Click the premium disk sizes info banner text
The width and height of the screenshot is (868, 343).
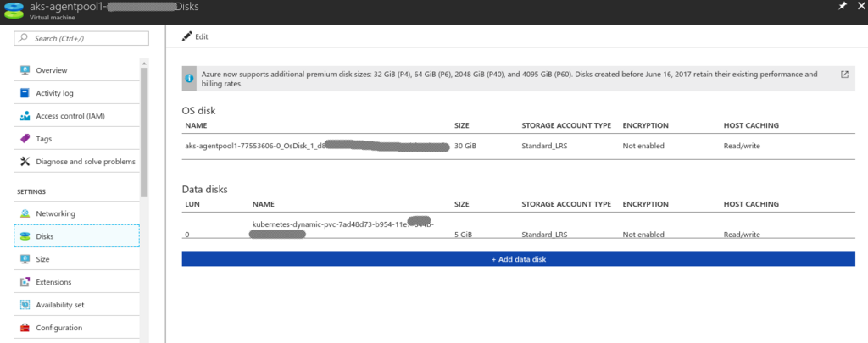pos(509,79)
